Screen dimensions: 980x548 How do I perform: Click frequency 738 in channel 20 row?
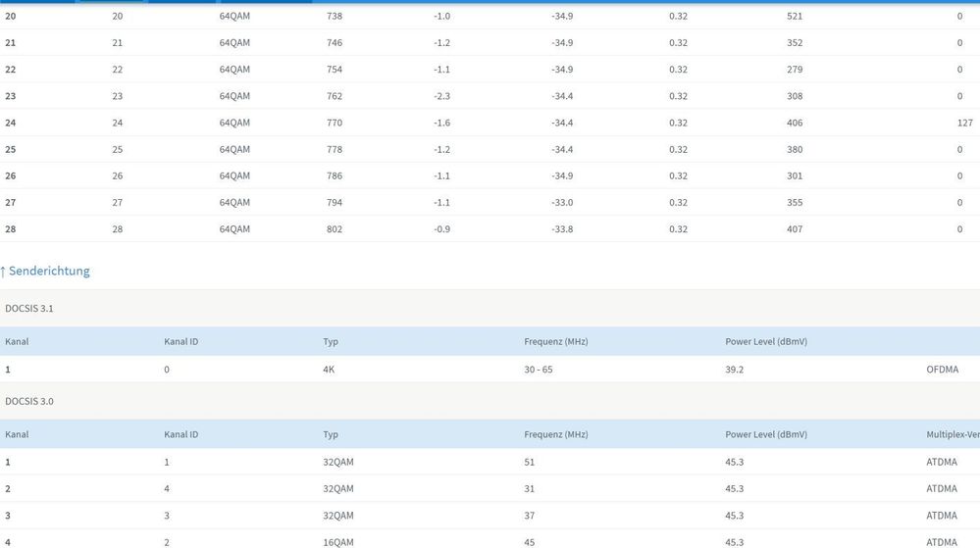(x=335, y=16)
